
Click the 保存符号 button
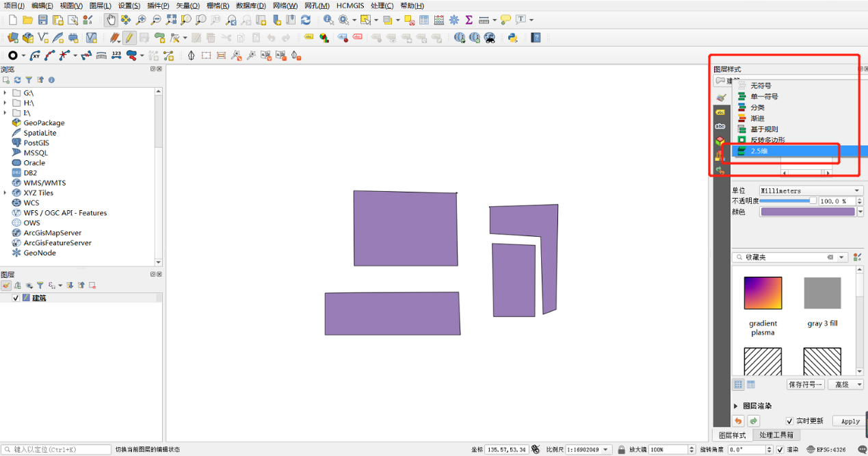click(x=805, y=385)
